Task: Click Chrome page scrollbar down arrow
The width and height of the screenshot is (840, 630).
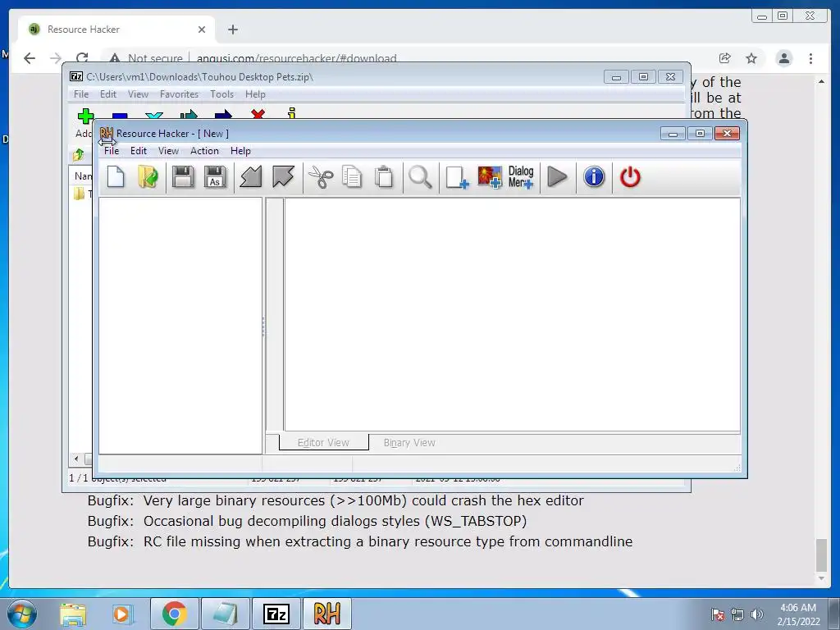Action: pos(821,578)
